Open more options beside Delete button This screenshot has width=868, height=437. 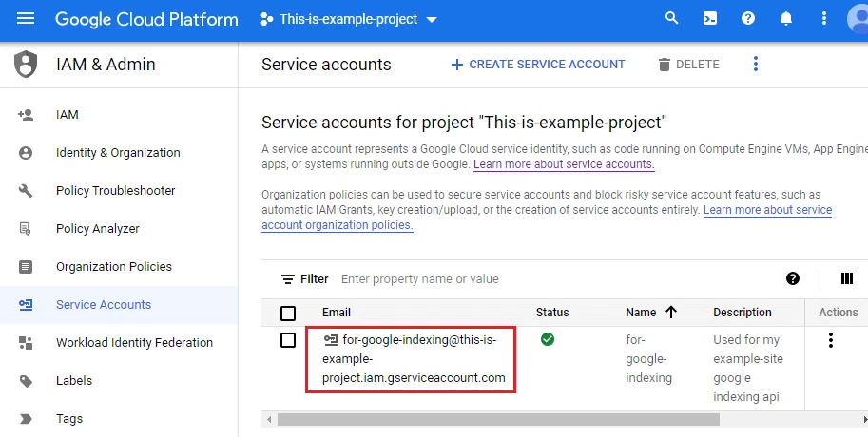756,65
